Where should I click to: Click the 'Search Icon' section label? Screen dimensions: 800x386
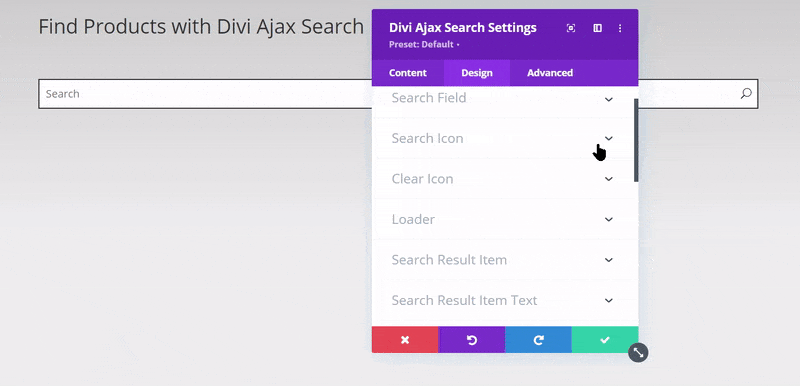[x=427, y=138]
